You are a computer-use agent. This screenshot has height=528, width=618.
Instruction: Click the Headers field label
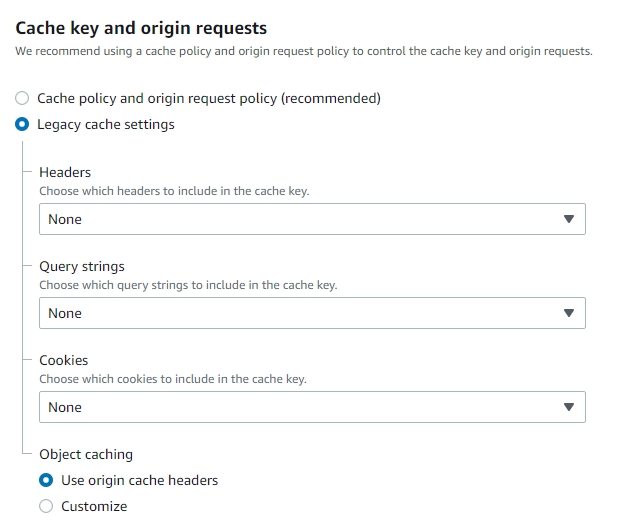65,173
